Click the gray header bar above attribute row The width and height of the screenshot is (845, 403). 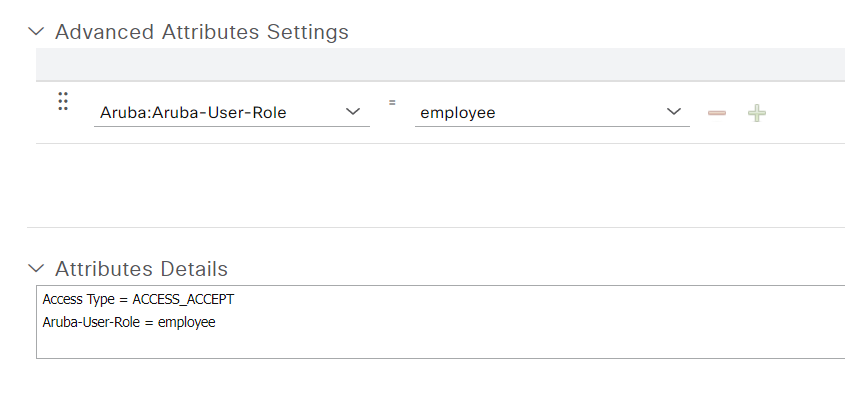pyautogui.click(x=440, y=64)
